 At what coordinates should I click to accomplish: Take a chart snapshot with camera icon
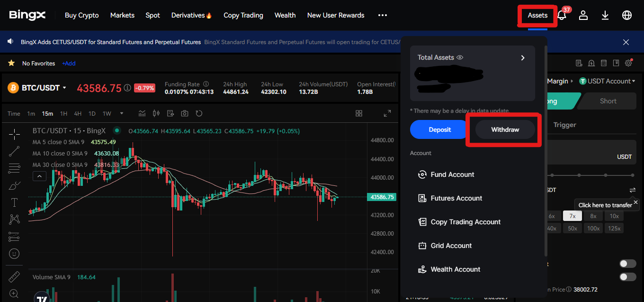tap(185, 113)
